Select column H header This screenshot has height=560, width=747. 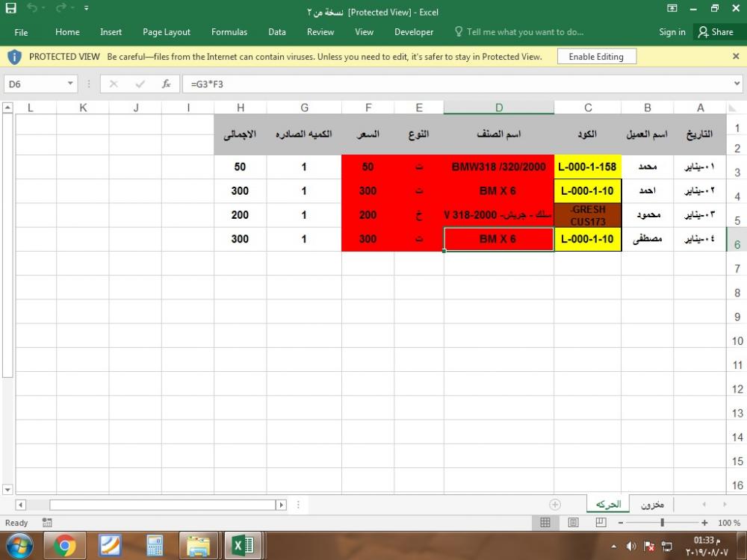point(240,108)
